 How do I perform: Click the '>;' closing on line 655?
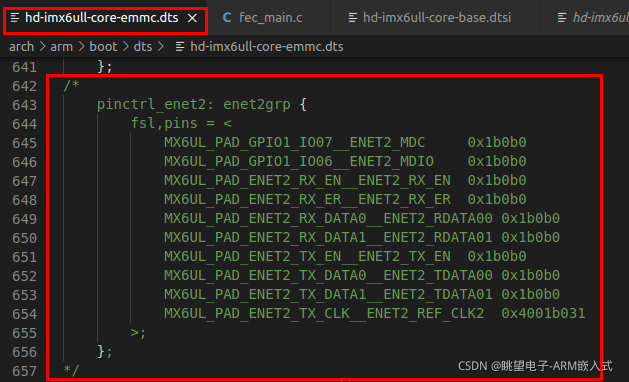(x=138, y=333)
